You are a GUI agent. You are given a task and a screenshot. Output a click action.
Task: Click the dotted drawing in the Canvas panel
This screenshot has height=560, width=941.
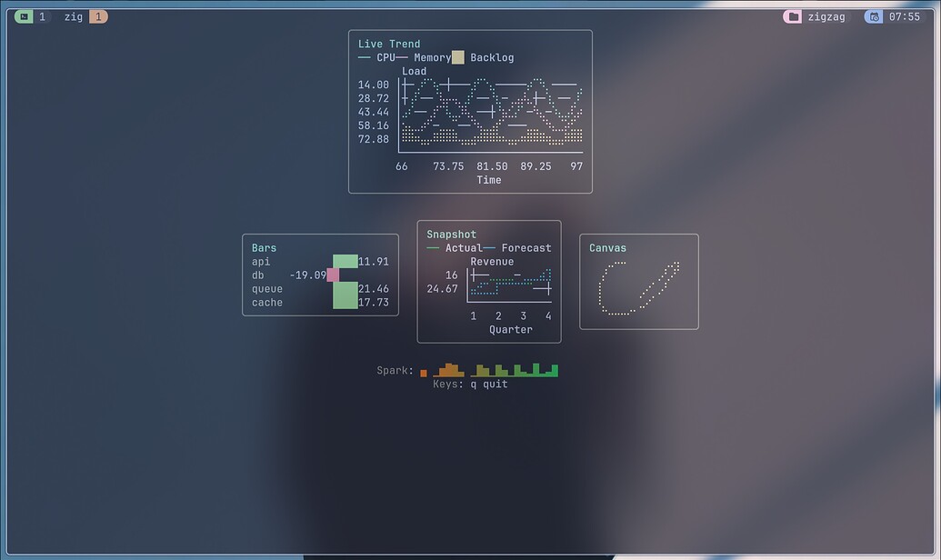pyautogui.click(x=639, y=288)
